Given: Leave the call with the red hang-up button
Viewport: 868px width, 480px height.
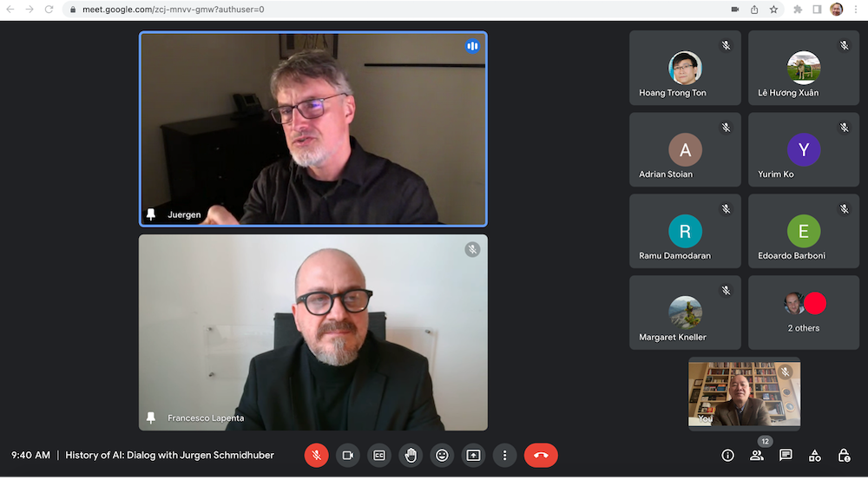Looking at the screenshot, I should click(541, 455).
